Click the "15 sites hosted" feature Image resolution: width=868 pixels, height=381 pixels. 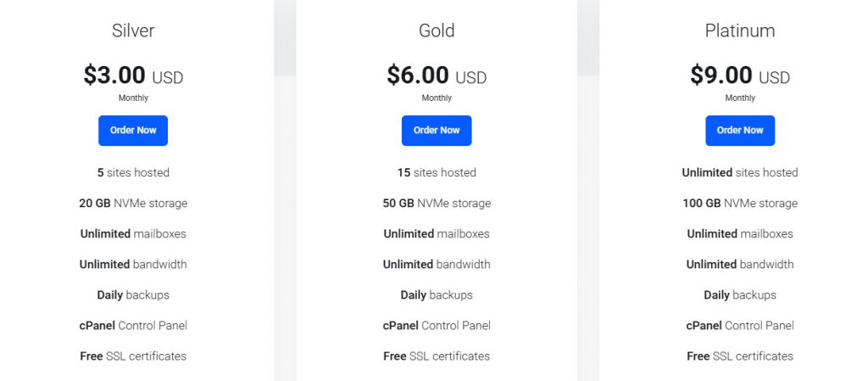click(x=437, y=172)
